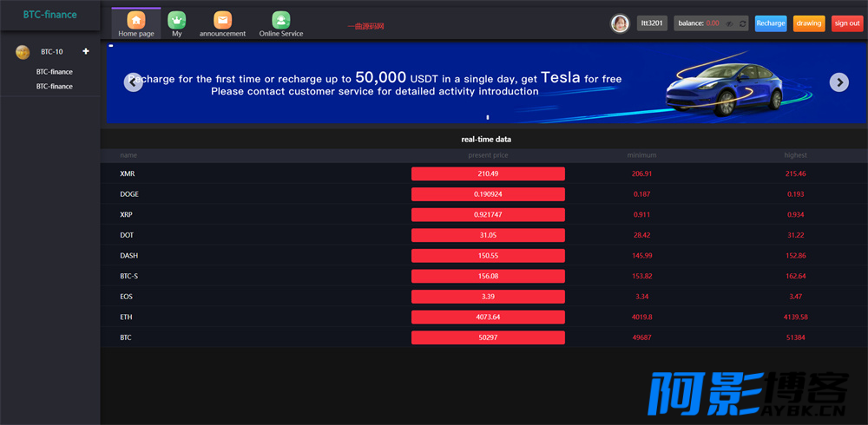Select the ETH row name
The height and width of the screenshot is (425, 868).
tap(126, 317)
